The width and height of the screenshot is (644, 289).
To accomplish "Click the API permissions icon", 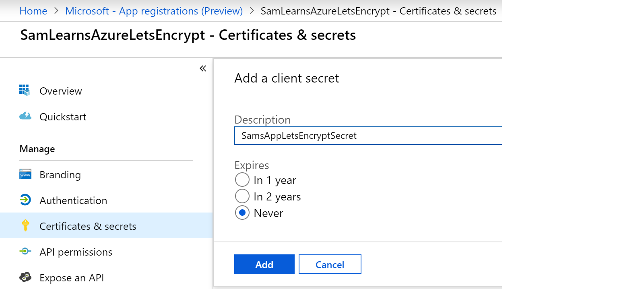I will 25,252.
